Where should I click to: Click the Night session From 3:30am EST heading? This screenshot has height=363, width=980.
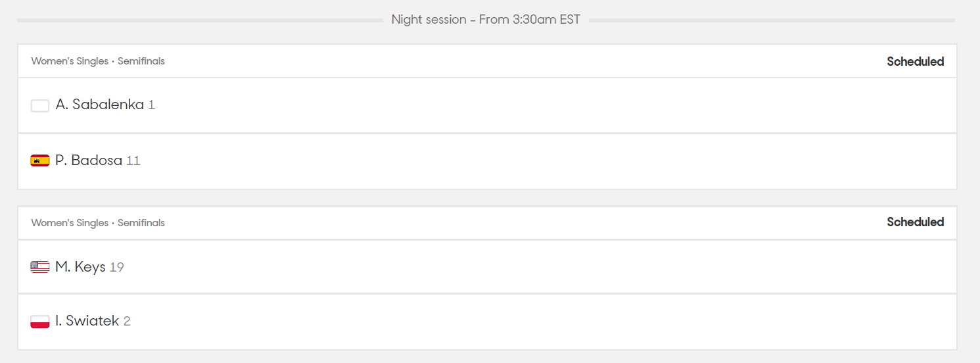click(x=486, y=20)
